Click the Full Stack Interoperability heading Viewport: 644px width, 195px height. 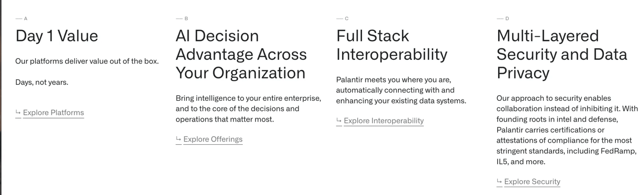[392, 45]
